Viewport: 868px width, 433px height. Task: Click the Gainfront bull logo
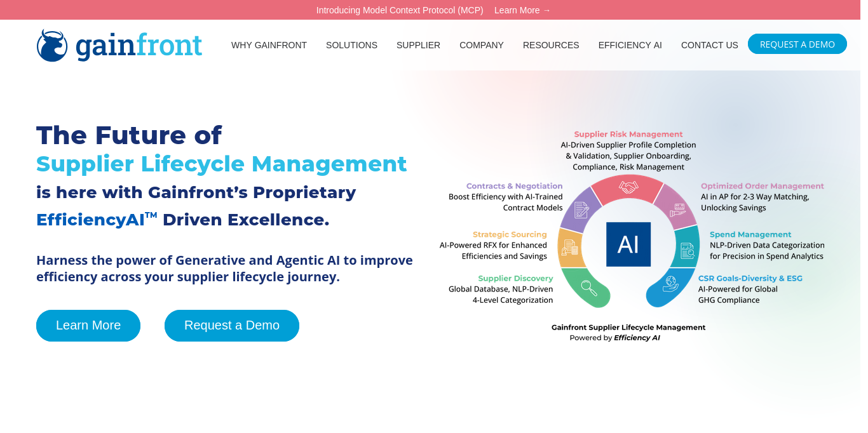coord(52,45)
